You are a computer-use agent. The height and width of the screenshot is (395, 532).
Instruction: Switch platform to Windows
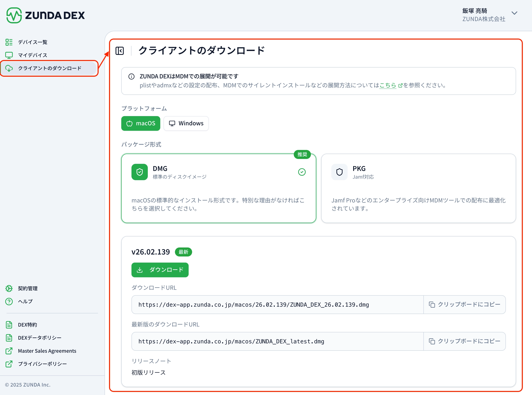point(186,123)
